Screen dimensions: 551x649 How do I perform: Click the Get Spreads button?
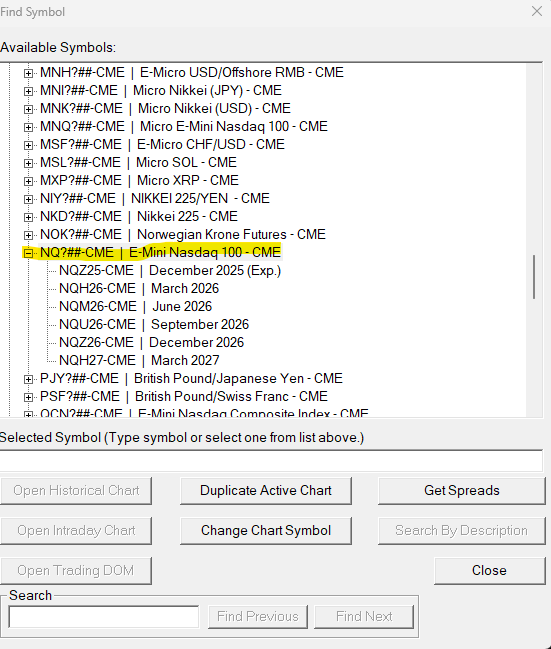462,491
